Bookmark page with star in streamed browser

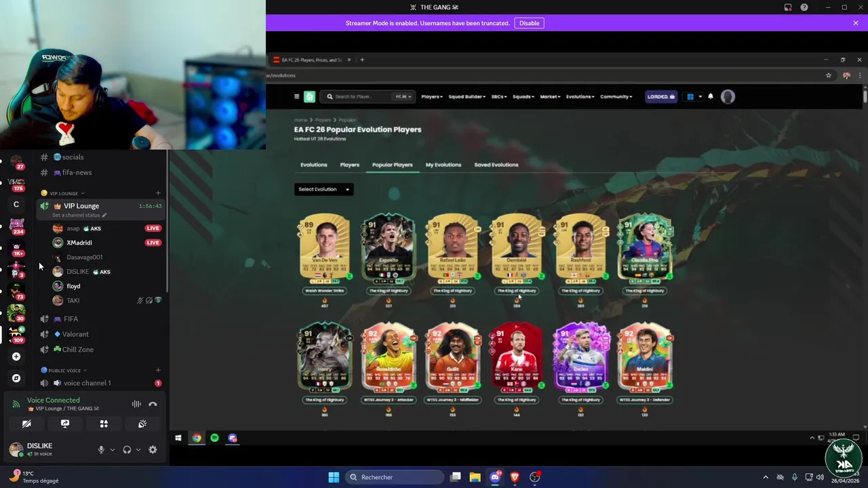click(x=829, y=75)
